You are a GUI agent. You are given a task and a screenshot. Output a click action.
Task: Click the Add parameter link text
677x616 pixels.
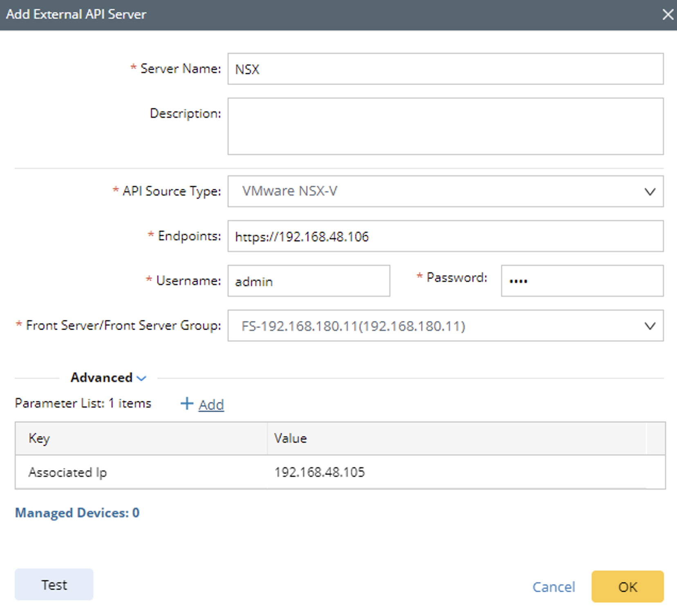(211, 405)
